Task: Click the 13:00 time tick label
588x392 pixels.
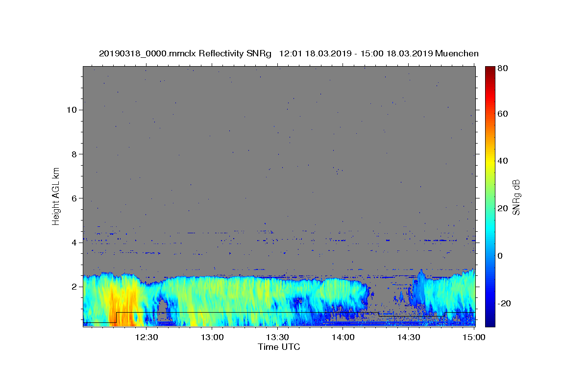Action: (x=212, y=337)
